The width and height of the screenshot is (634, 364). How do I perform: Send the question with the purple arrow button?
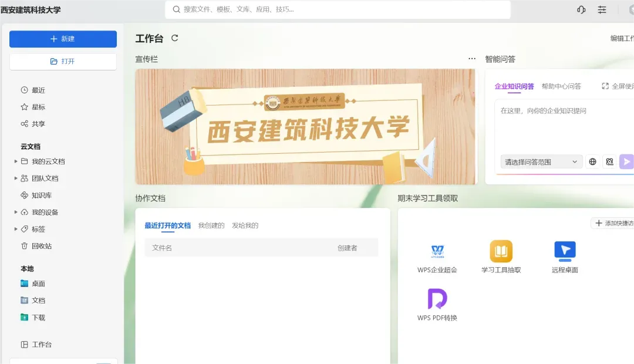(x=626, y=162)
